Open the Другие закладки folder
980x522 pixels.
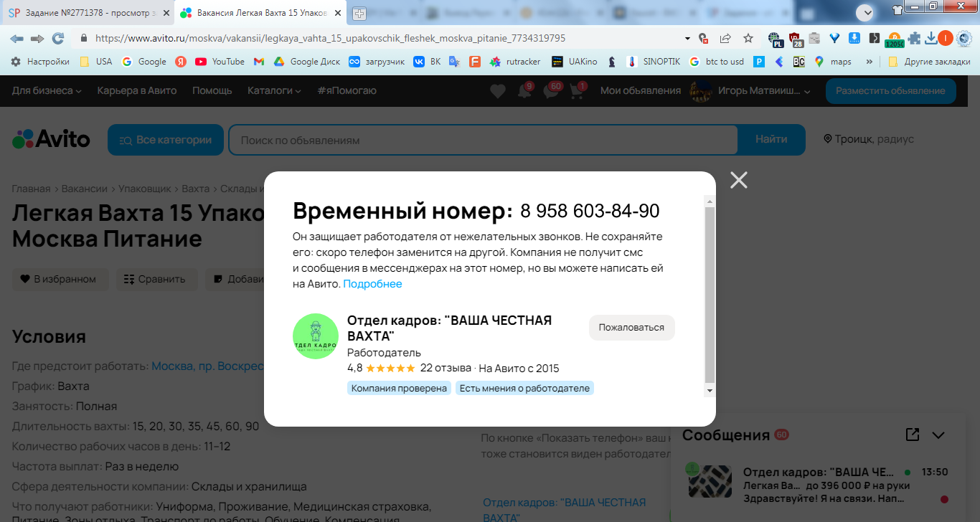(x=928, y=62)
